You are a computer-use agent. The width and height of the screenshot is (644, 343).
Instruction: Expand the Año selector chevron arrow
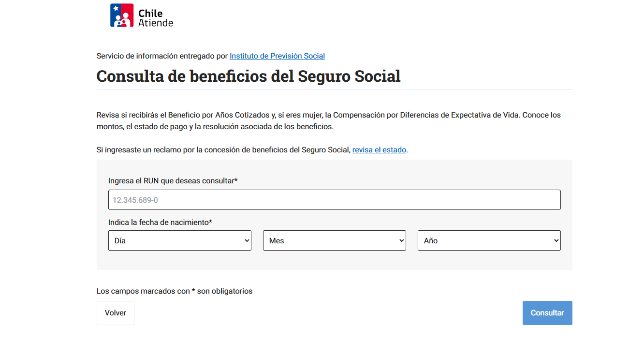click(555, 240)
